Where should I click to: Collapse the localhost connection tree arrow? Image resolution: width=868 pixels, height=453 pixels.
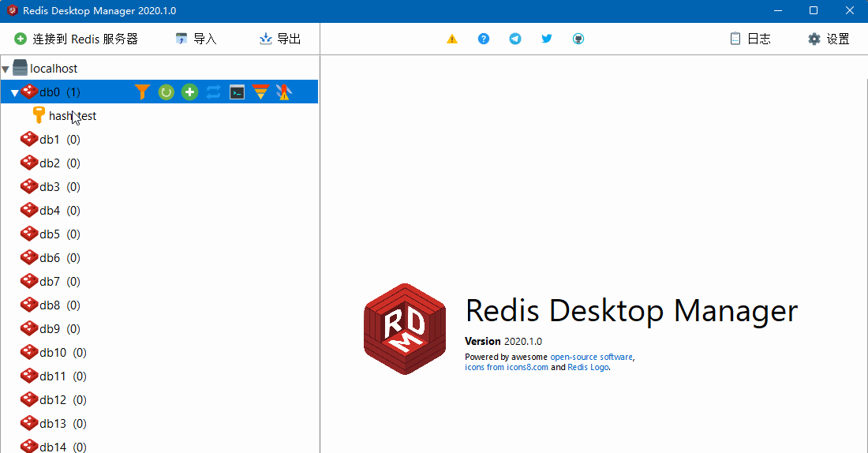point(6,69)
